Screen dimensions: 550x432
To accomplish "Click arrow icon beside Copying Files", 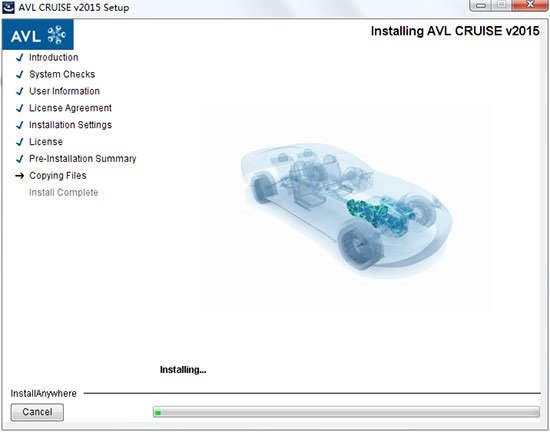I will [x=20, y=176].
